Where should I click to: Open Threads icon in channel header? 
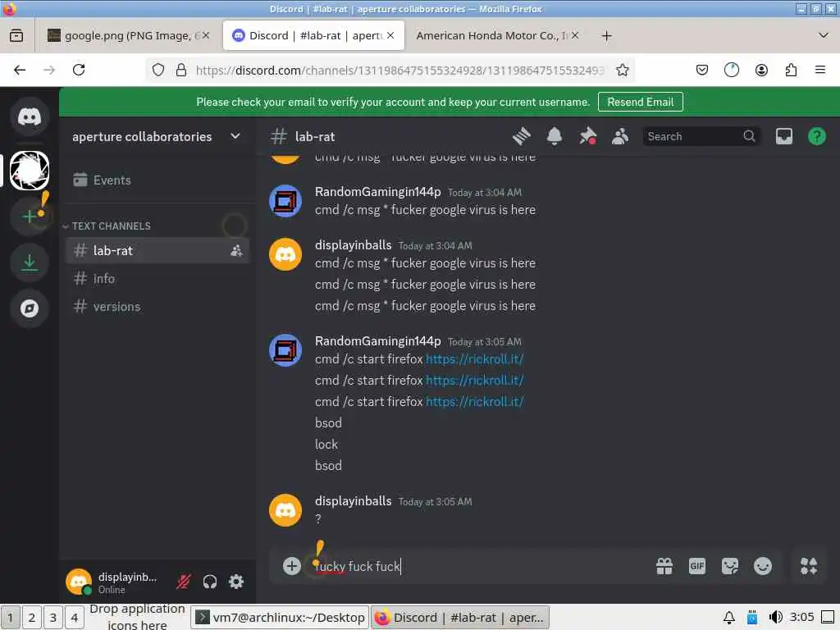[521, 137]
